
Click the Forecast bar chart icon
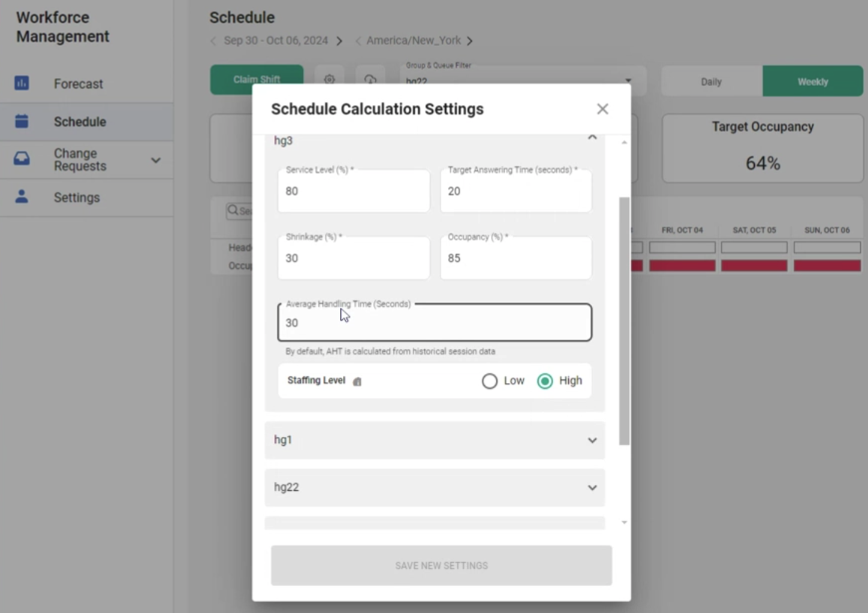click(22, 83)
